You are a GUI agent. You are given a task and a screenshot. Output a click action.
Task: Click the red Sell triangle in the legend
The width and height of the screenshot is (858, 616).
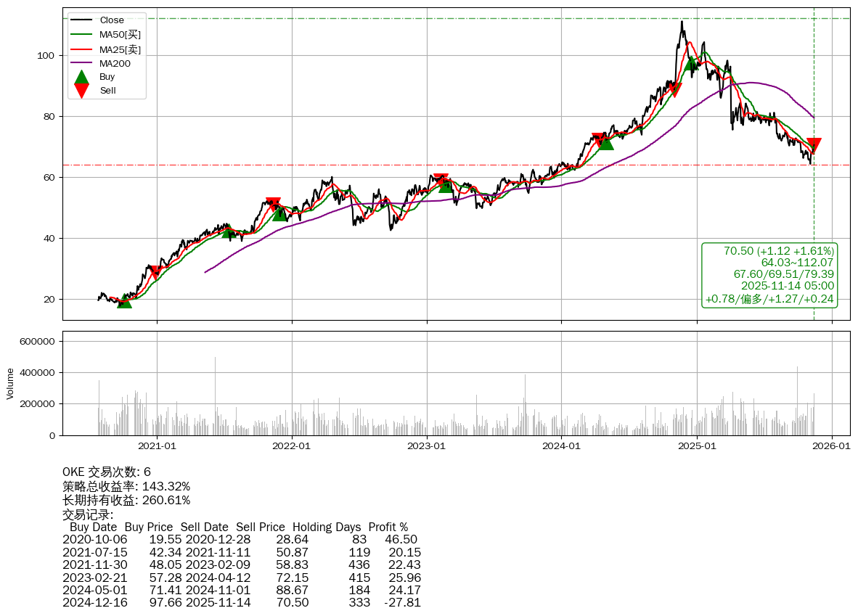point(82,91)
